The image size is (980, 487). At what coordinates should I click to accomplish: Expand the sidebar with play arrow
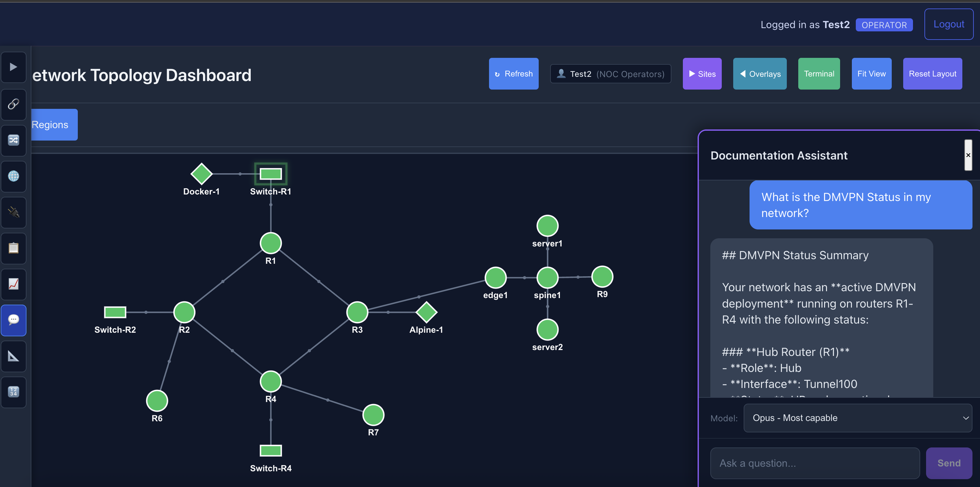(14, 67)
